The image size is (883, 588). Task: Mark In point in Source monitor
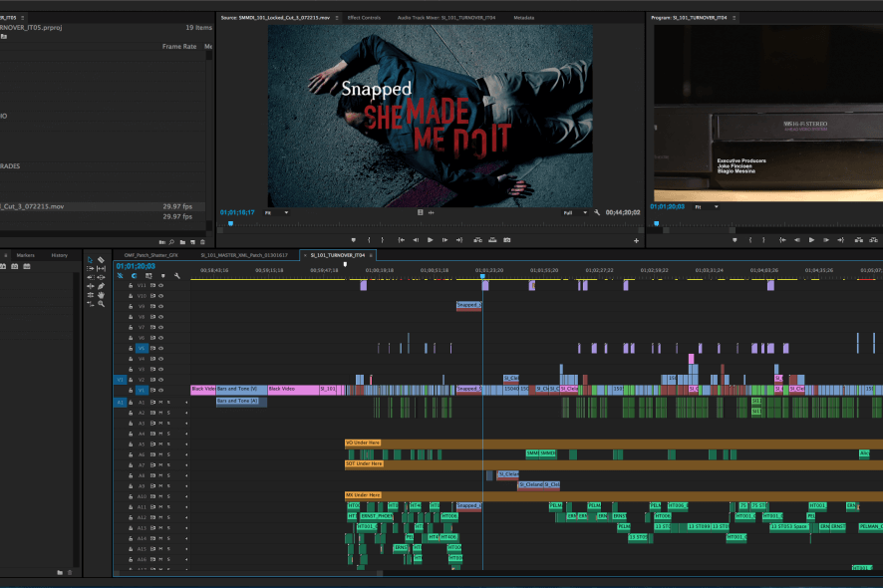[369, 240]
